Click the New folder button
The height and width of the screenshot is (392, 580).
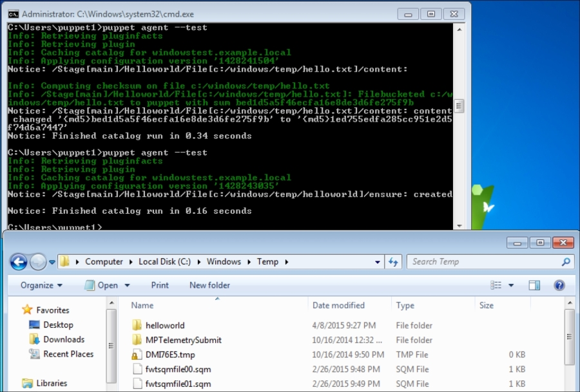[x=209, y=285]
